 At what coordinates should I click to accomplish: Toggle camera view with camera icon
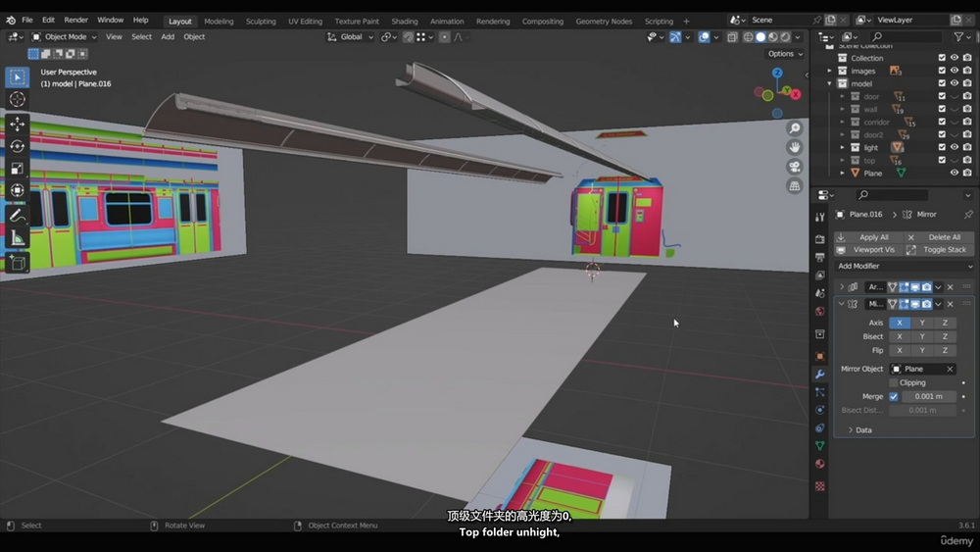pyautogui.click(x=795, y=167)
